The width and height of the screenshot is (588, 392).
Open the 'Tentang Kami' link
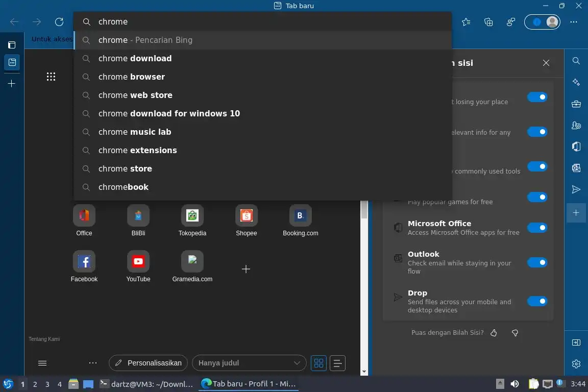pyautogui.click(x=44, y=339)
